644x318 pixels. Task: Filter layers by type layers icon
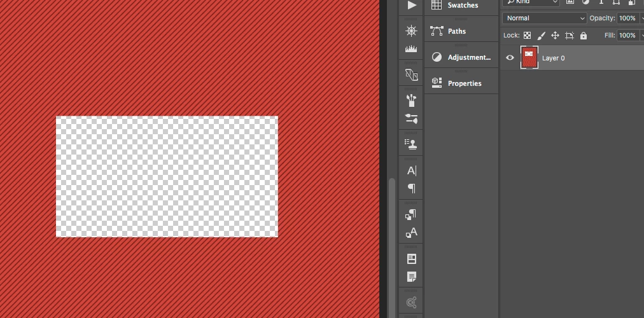601,2
